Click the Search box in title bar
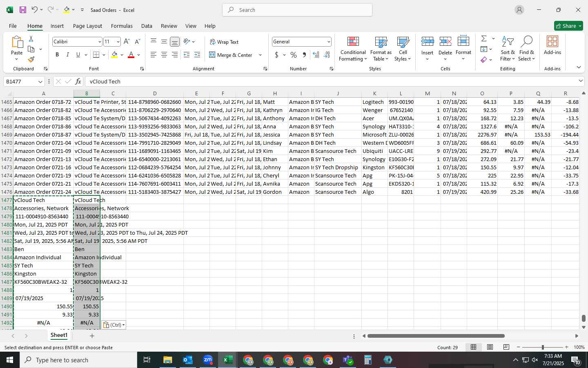The image size is (588, 368). coord(297,10)
